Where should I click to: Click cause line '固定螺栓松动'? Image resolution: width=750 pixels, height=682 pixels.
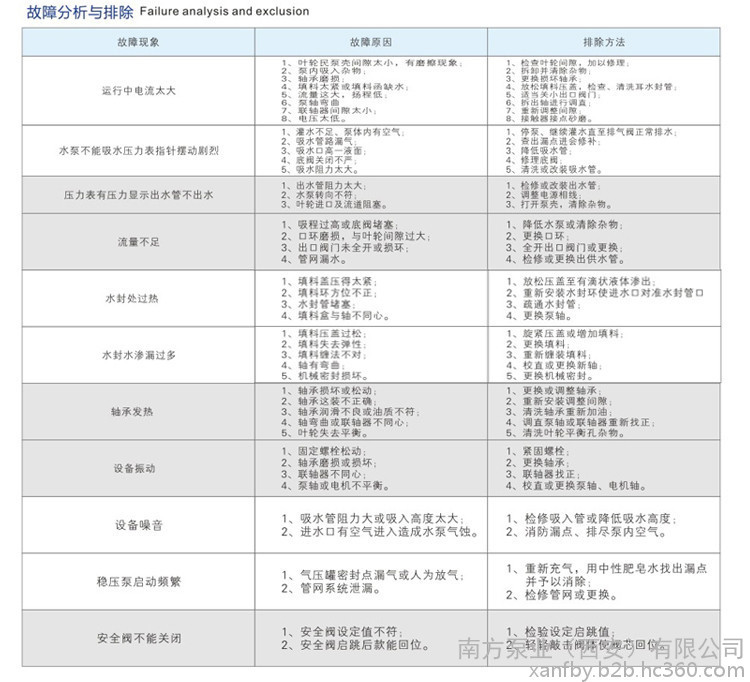tap(324, 451)
